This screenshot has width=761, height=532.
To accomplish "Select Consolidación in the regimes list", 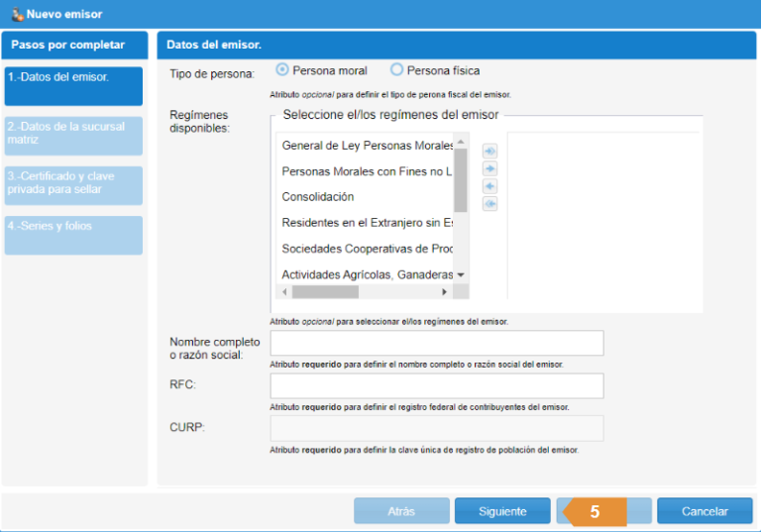I will 318,197.
